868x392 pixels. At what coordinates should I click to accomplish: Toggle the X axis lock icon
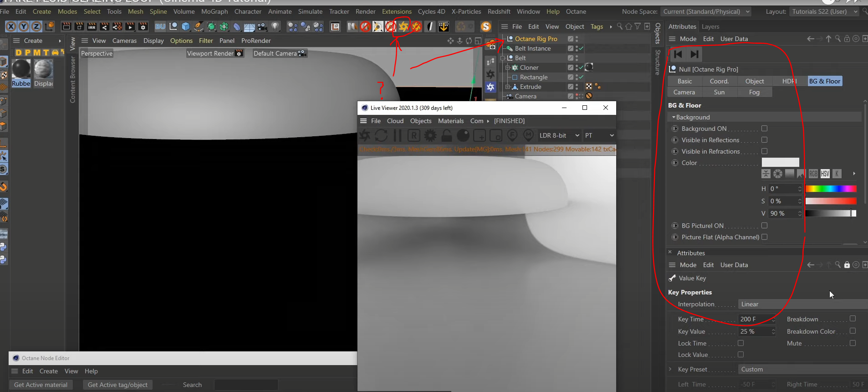click(11, 27)
